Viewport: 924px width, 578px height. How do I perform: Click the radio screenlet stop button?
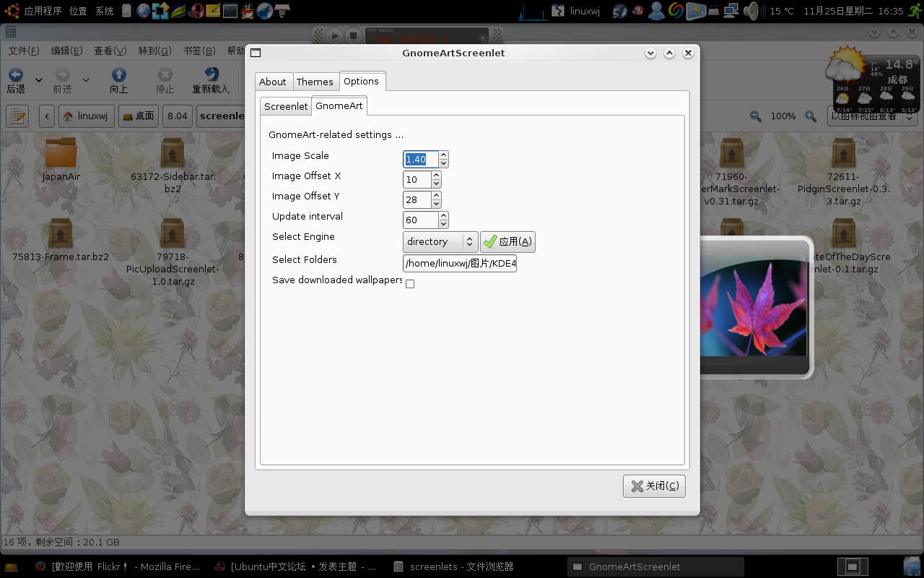click(353, 35)
